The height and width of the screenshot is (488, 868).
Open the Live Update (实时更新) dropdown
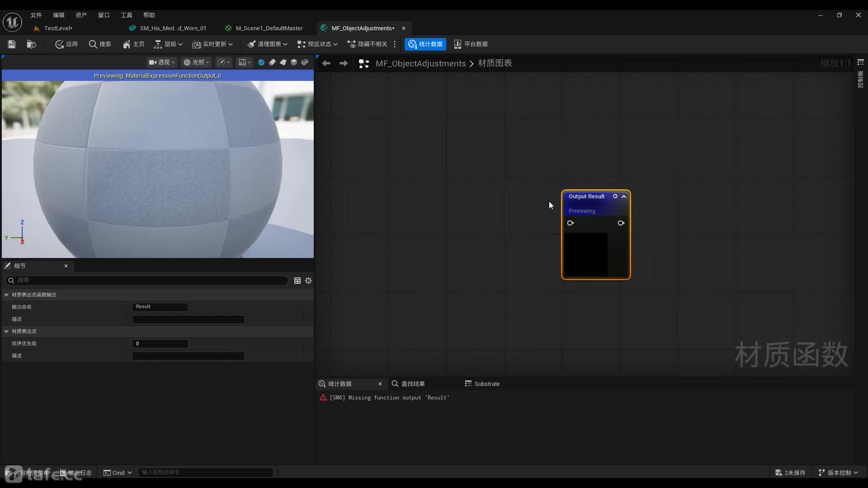point(212,44)
